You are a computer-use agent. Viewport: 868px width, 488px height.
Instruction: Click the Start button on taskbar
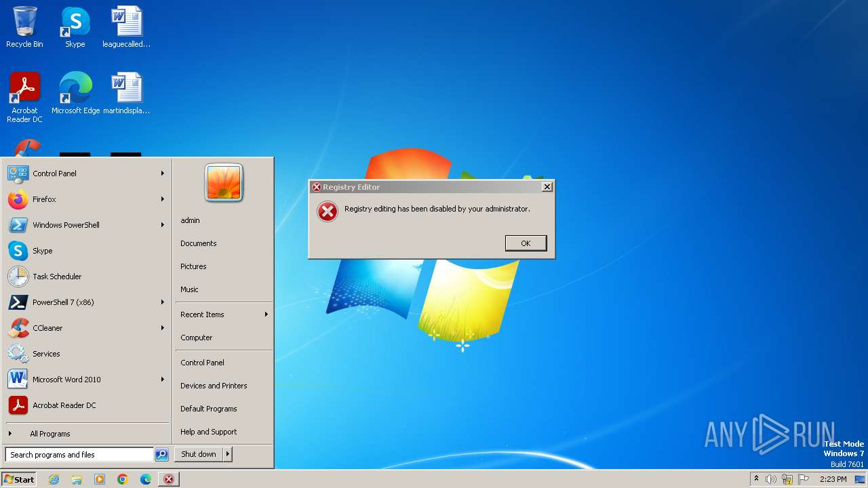tap(19, 479)
